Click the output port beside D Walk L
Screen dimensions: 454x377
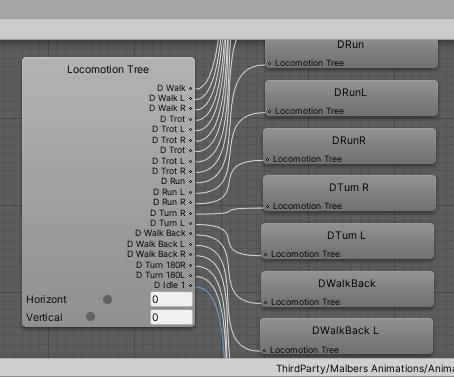pyautogui.click(x=191, y=98)
